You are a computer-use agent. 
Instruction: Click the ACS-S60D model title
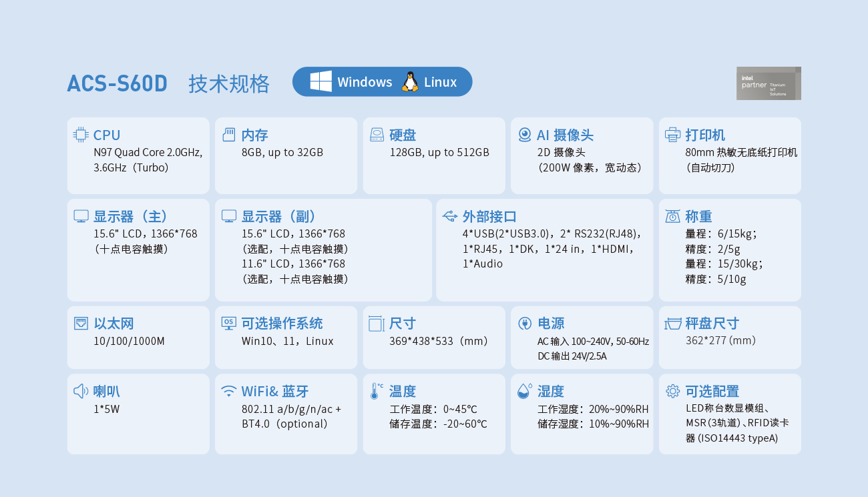117,83
